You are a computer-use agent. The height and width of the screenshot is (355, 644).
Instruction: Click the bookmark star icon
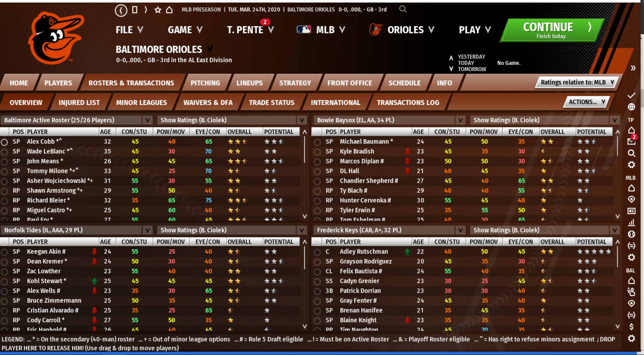pos(158,10)
